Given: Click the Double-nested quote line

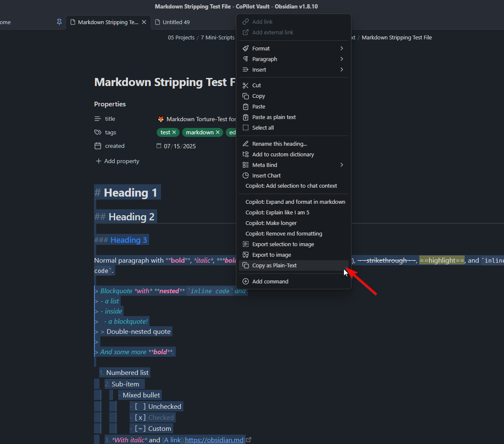Looking at the screenshot, I should (138, 331).
